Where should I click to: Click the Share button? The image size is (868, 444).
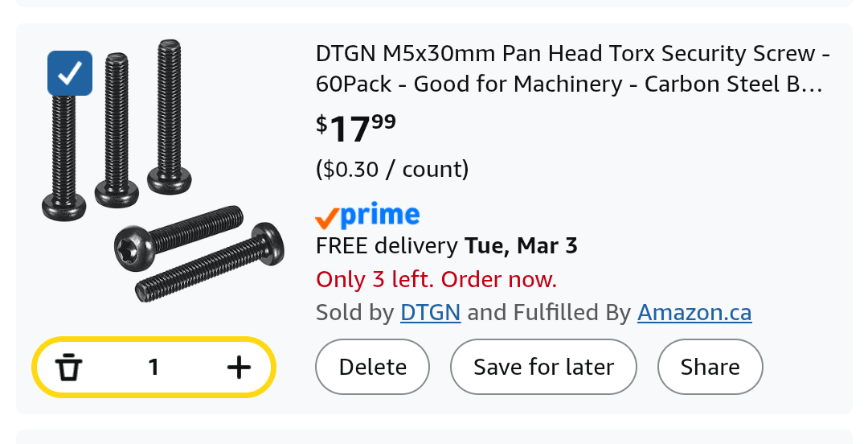click(x=710, y=368)
